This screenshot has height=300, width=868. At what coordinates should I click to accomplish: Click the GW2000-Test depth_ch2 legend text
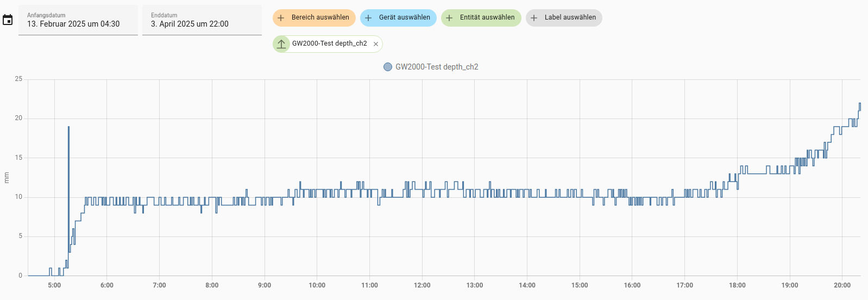(x=437, y=67)
